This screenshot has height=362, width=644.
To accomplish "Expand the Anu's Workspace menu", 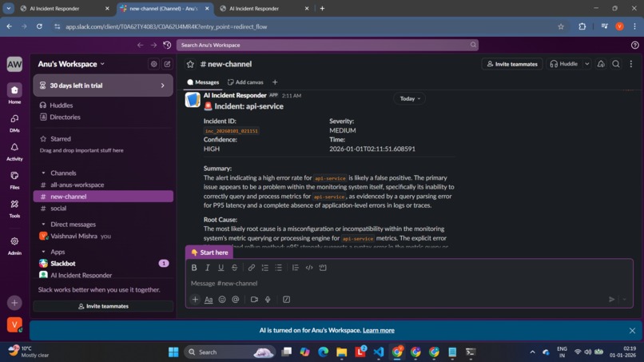I will click(x=71, y=64).
